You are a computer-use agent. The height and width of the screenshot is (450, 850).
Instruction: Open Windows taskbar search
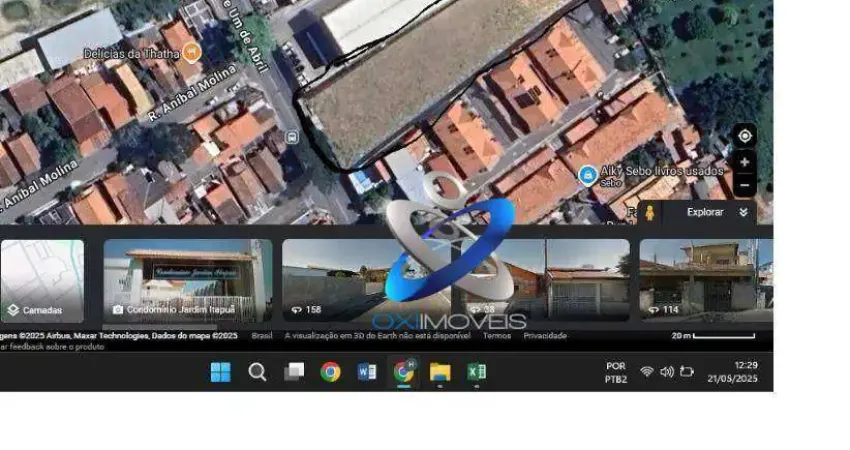[x=257, y=372]
